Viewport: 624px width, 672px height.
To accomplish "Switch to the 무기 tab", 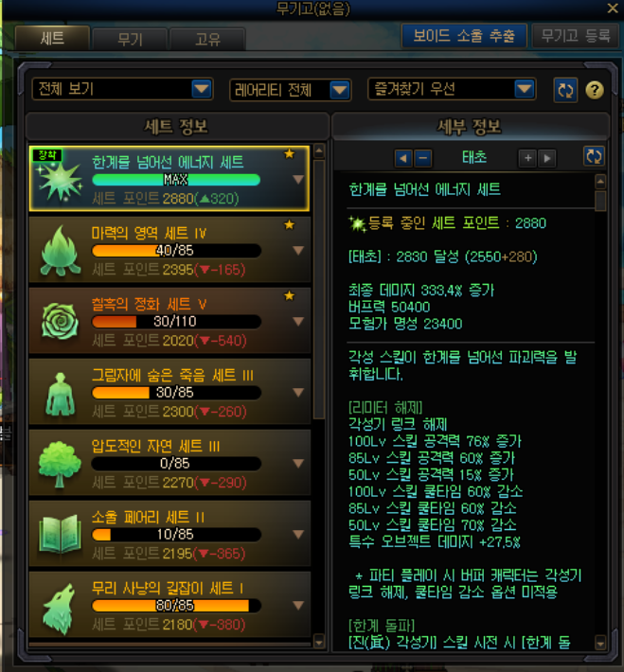I will pos(130,40).
